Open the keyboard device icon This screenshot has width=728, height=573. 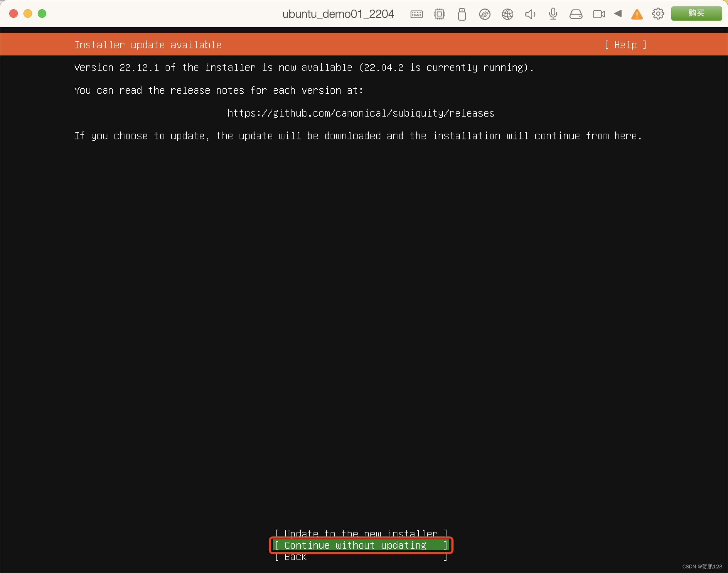pyautogui.click(x=416, y=14)
